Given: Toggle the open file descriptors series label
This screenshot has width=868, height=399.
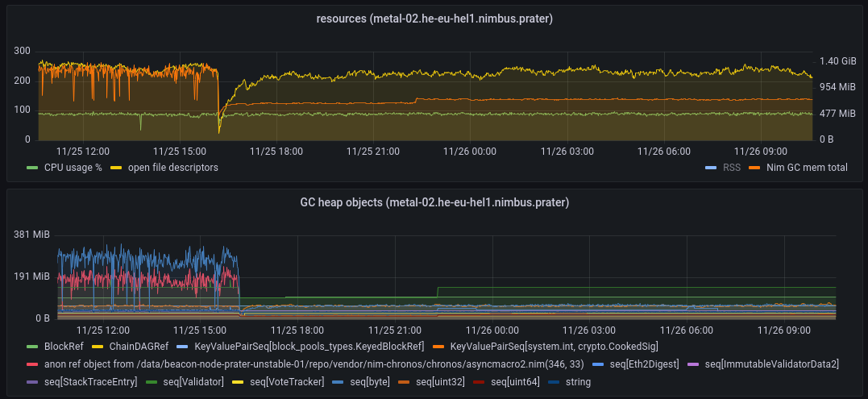Looking at the screenshot, I should tap(173, 167).
